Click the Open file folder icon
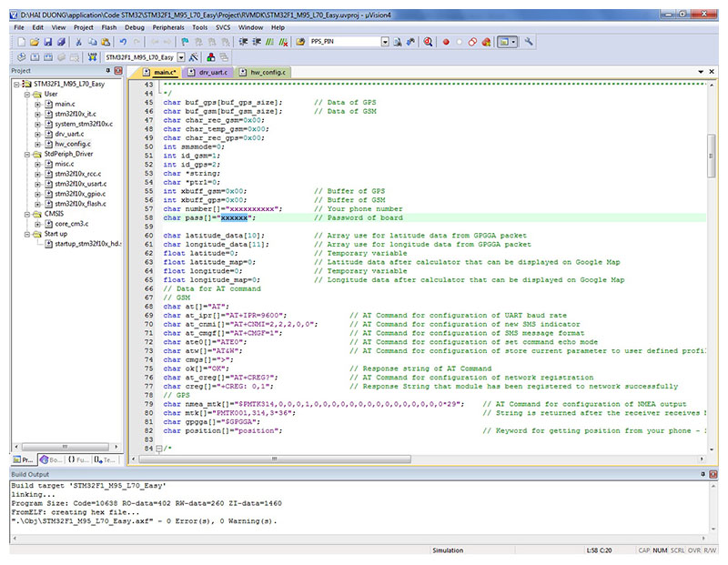 point(35,42)
